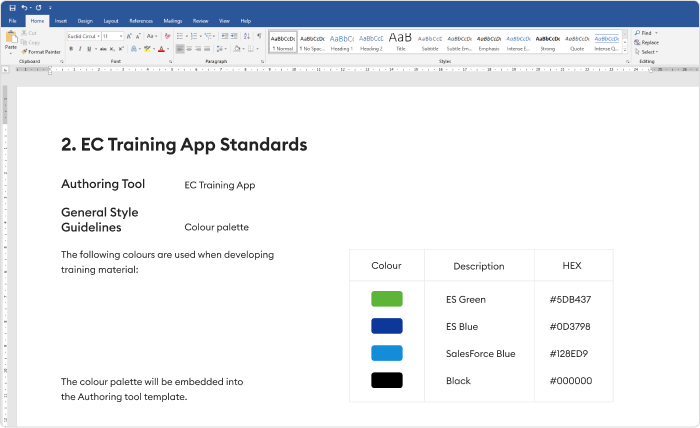The width and height of the screenshot is (700, 428).
Task: Click the Decrease Font Size icon
Action: 138,36
